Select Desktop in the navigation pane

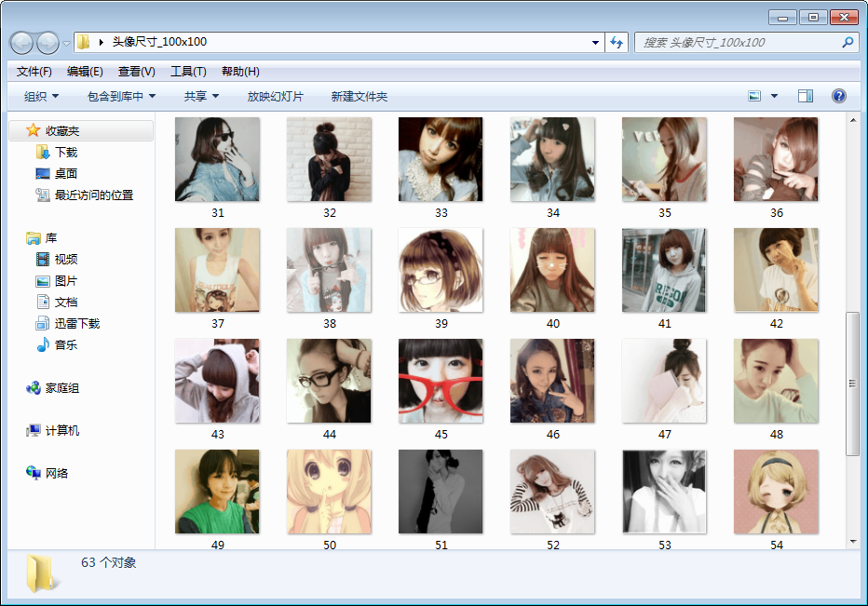pos(65,173)
